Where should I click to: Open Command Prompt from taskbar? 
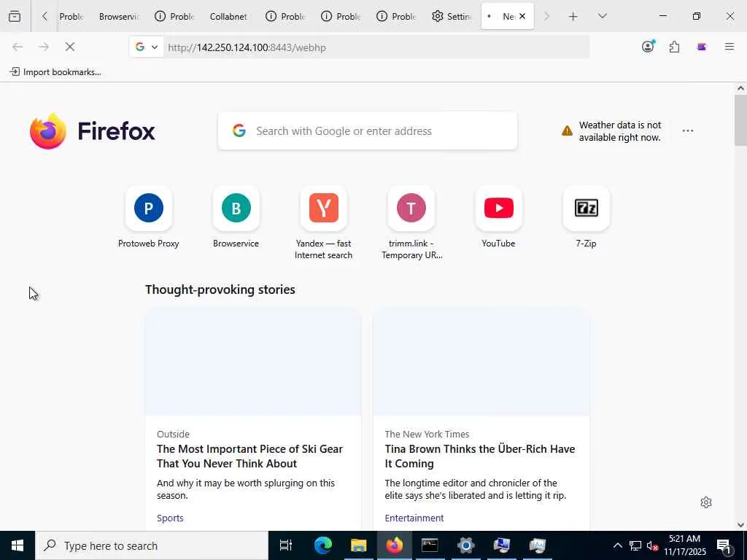point(430,545)
